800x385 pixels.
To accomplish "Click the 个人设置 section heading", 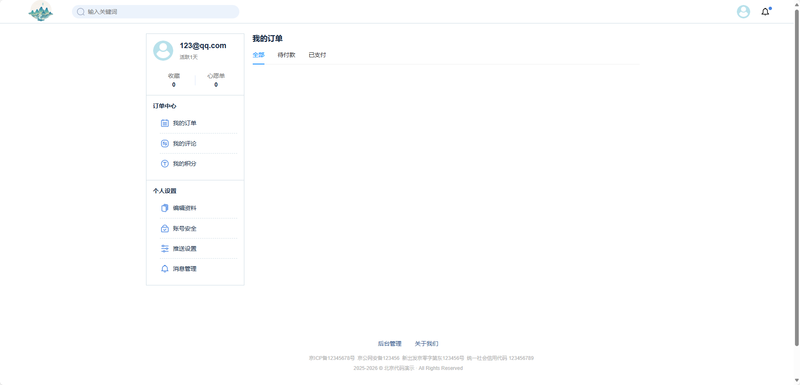I will coord(165,191).
